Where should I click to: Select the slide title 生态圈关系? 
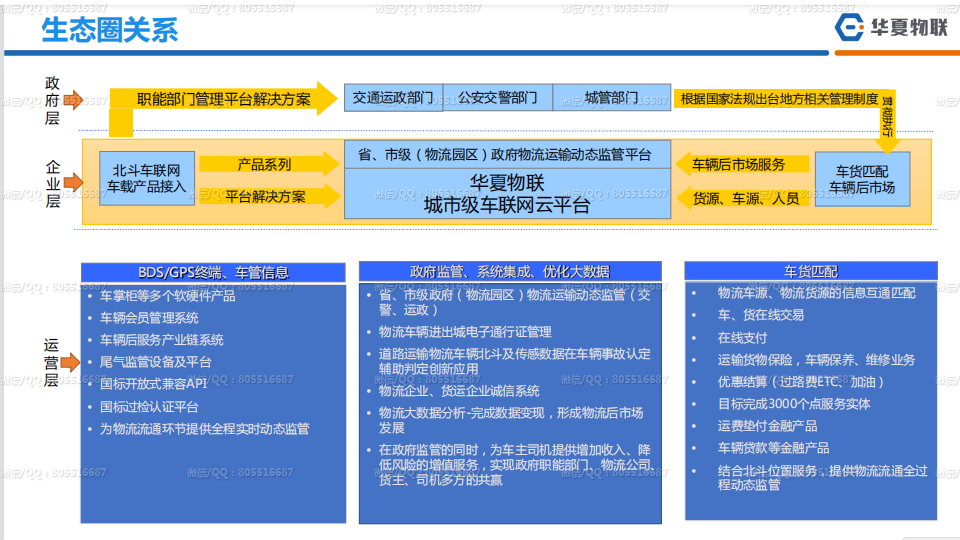(x=110, y=29)
